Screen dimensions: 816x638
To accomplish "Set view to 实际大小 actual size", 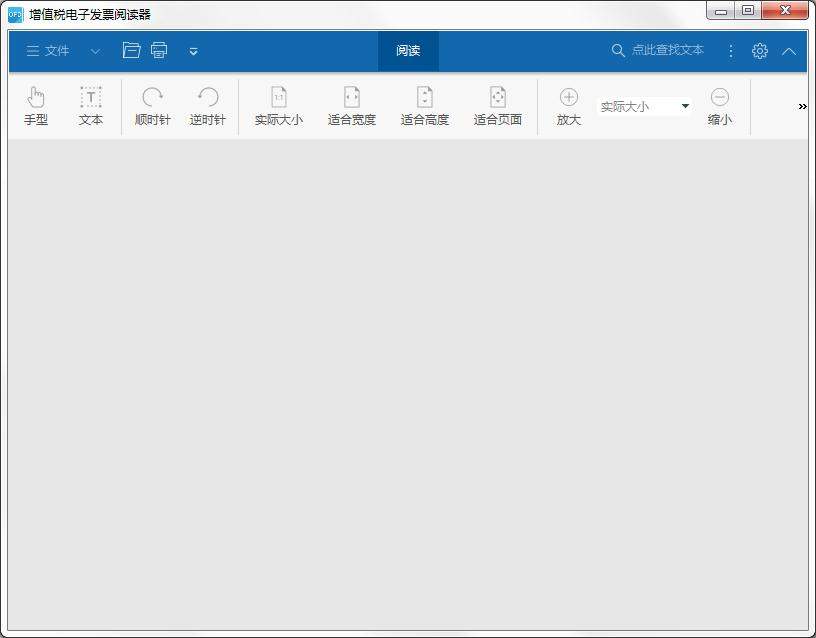I will pos(278,105).
